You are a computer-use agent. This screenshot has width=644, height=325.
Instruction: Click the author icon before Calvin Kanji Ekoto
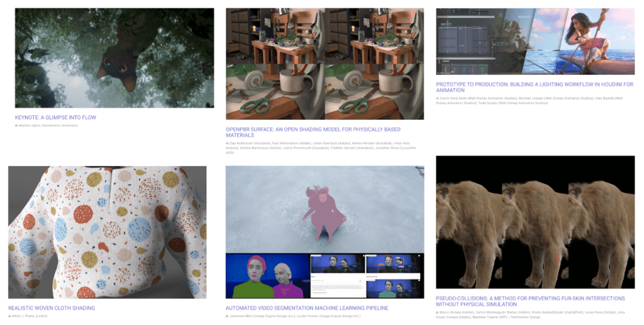tap(438, 99)
